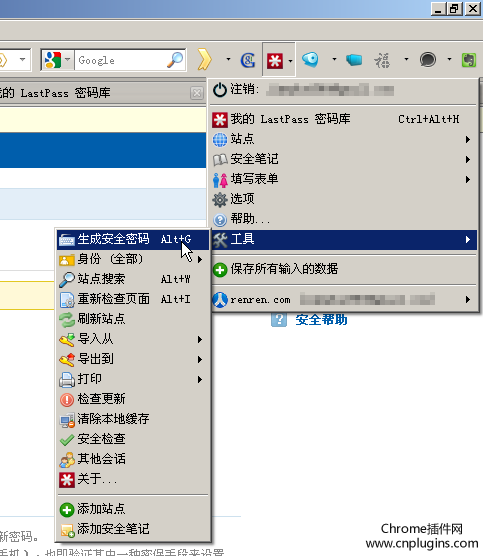The image size is (483, 556).
Task: Expand 打印 submenu
Action: point(133,379)
